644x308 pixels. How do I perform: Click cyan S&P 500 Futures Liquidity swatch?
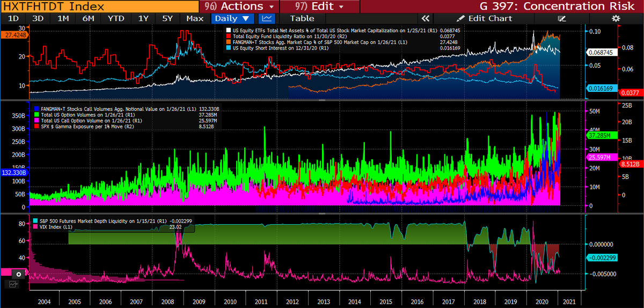[36, 221]
